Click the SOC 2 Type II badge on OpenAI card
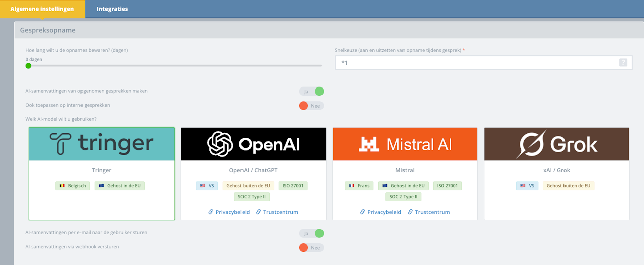Screen dimensions: 644x265 [253, 197]
